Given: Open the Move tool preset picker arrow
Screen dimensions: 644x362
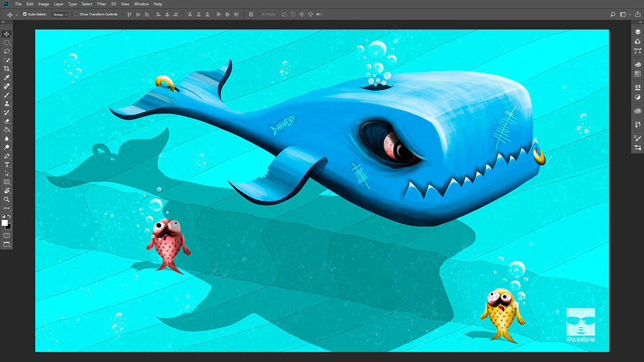Looking at the screenshot, I should [x=16, y=15].
